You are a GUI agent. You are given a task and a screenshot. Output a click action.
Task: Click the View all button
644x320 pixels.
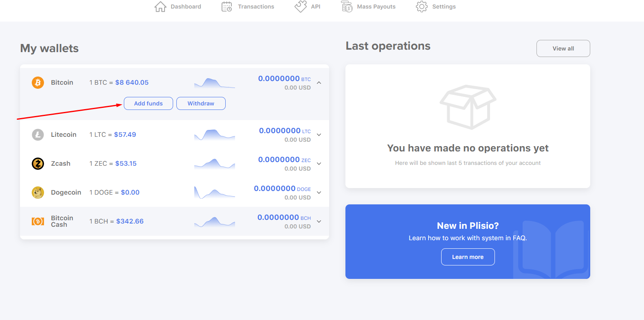point(563,48)
